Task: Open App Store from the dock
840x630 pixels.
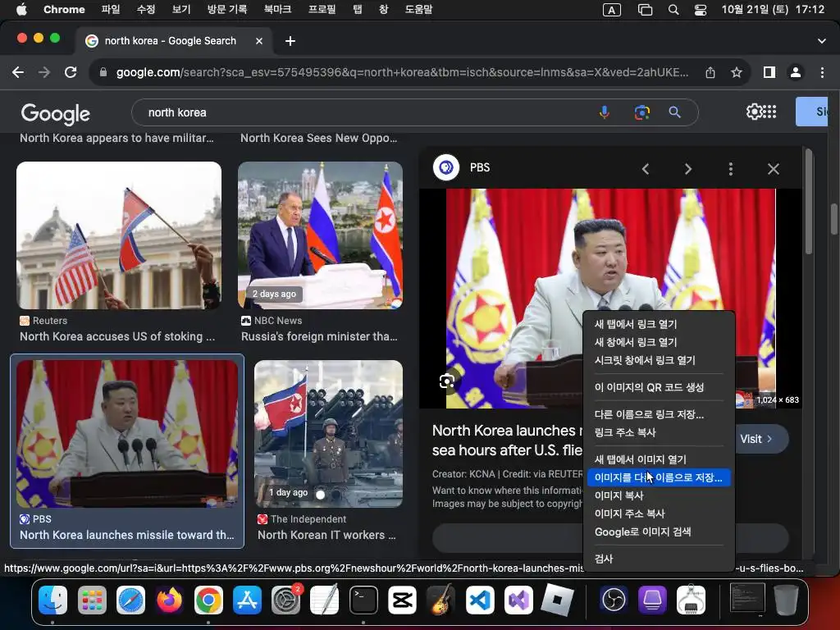Action: (x=247, y=600)
